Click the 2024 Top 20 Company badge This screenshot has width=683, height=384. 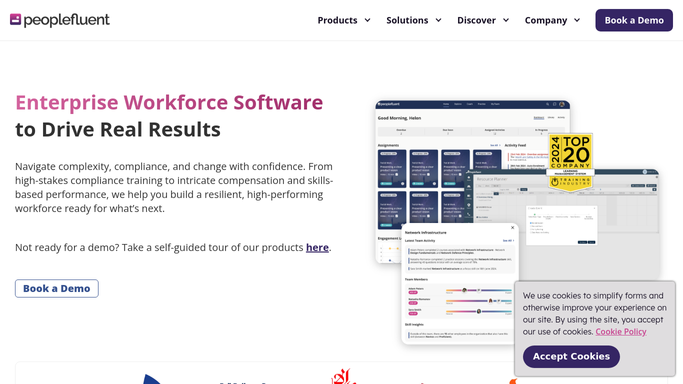coord(570,162)
